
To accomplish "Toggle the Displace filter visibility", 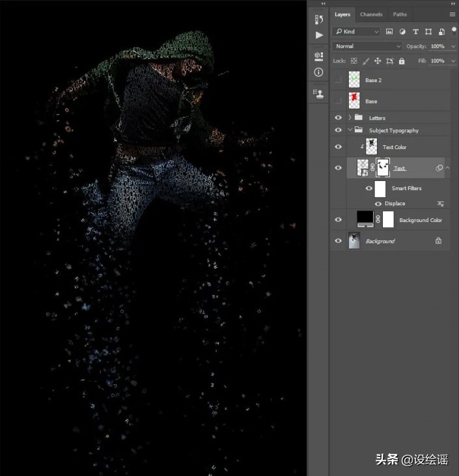I will pyautogui.click(x=378, y=204).
